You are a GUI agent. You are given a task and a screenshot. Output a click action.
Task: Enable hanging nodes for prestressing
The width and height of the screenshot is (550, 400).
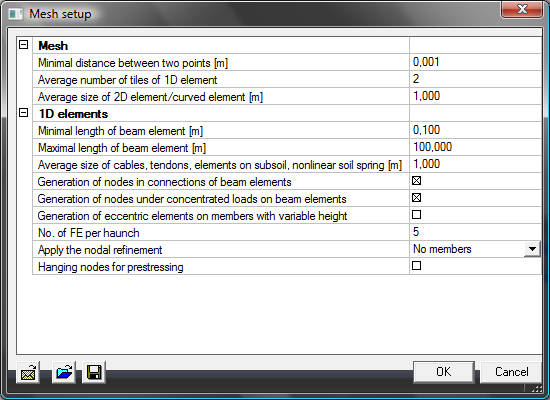(x=416, y=266)
